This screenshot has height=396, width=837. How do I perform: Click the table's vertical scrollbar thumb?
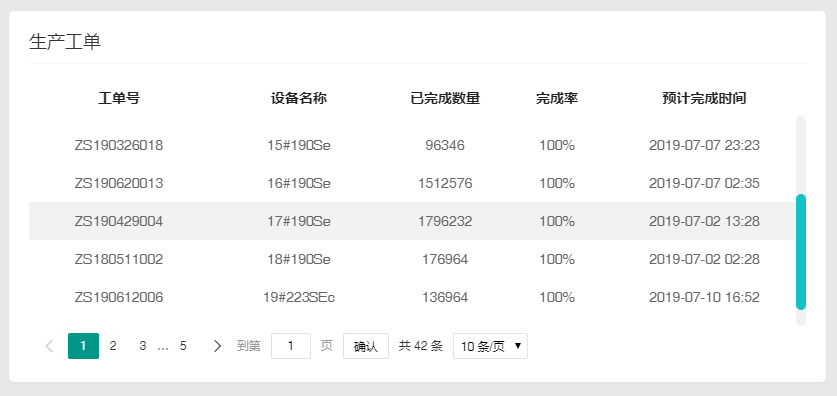pyautogui.click(x=801, y=252)
